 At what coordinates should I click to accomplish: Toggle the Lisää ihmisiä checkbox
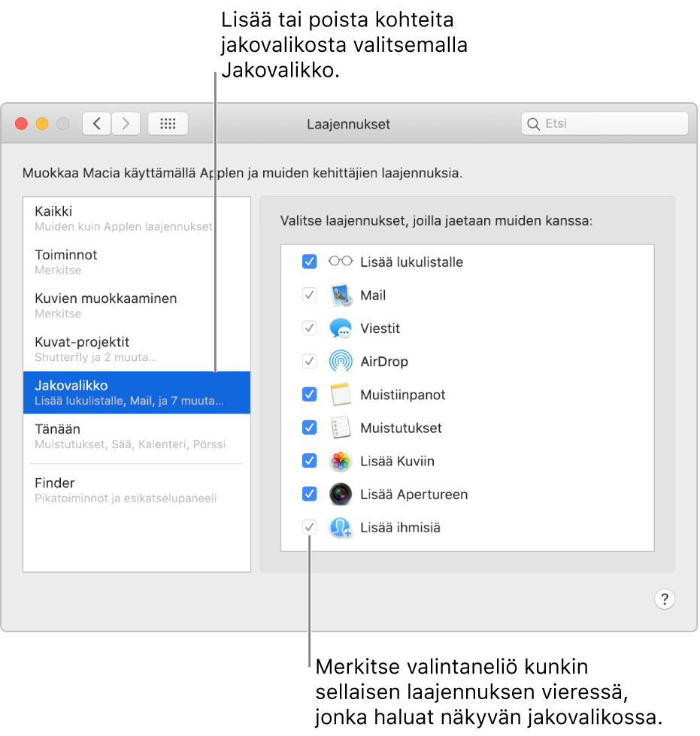(x=309, y=527)
